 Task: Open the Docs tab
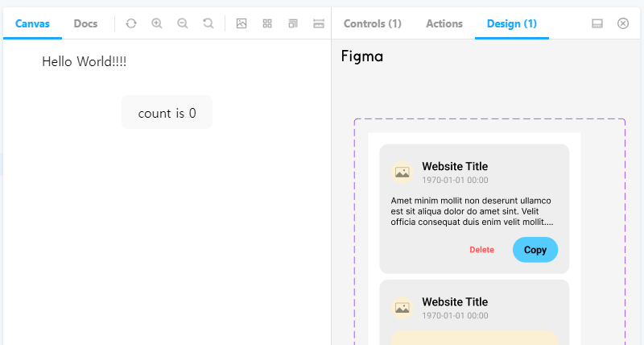[85, 23]
